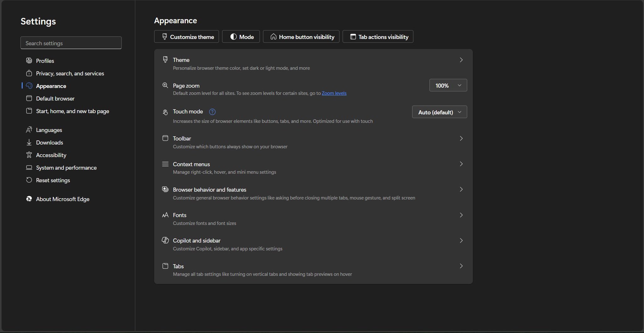Click the Languages icon in sidebar
This screenshot has width=644, height=333.
[29, 130]
